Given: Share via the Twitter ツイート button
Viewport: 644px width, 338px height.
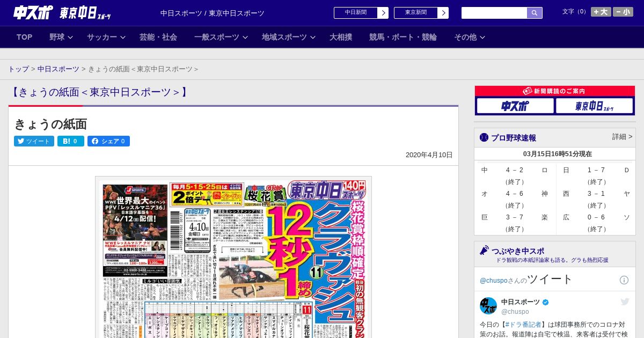Looking at the screenshot, I should point(34,141).
